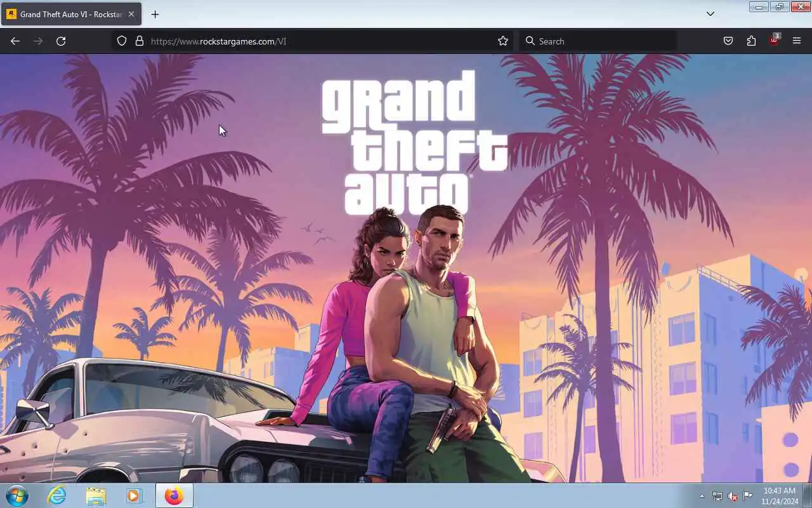Restore down the Firefox window
This screenshot has height=508, width=812.
779,7
